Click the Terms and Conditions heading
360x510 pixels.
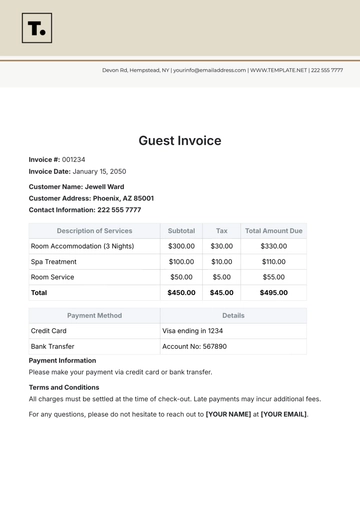click(x=64, y=388)
